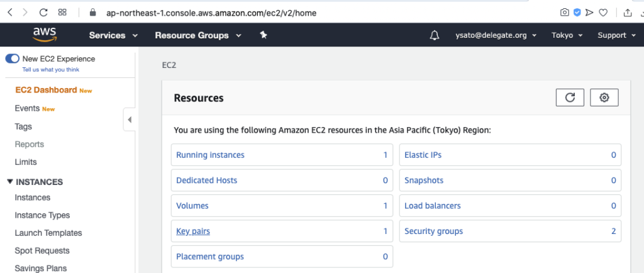The height and width of the screenshot is (273, 644).
Task: Open the notifications bell
Action: [434, 35]
